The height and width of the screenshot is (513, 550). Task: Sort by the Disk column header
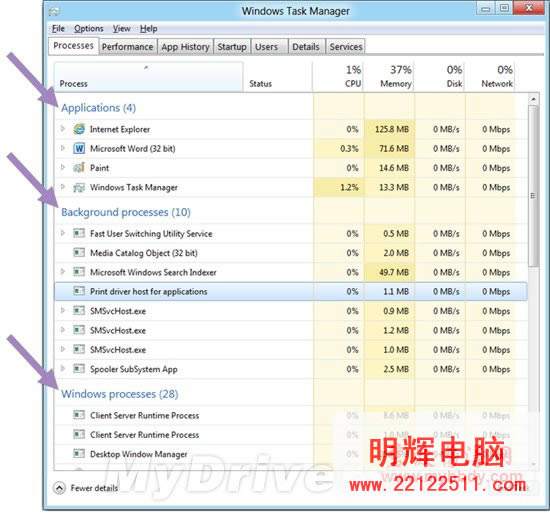pyautogui.click(x=440, y=77)
